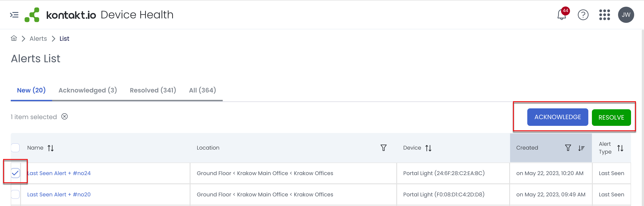Sort by Alert Type column arrows
This screenshot has height=206, width=644.
620,148
